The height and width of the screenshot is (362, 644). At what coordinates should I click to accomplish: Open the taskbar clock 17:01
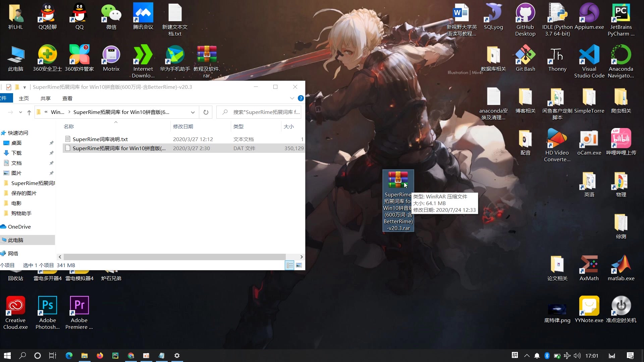(592, 356)
